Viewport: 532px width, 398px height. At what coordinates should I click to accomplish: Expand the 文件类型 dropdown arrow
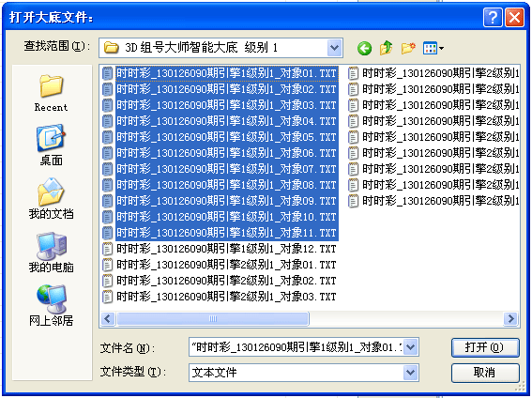[x=411, y=373]
